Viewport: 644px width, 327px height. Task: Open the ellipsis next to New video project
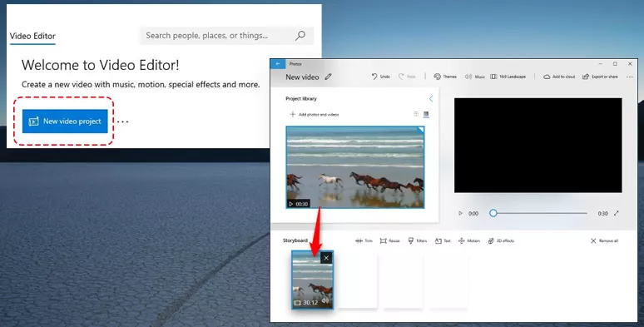click(123, 121)
